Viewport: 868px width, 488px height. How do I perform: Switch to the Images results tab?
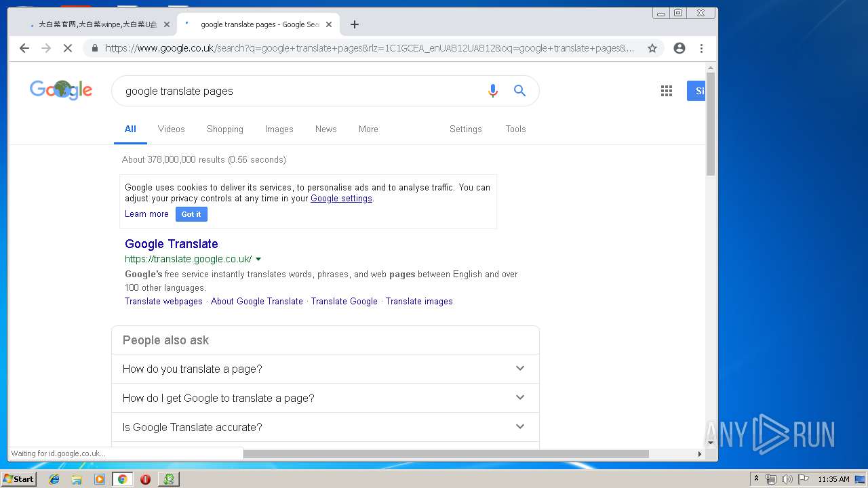tap(279, 129)
